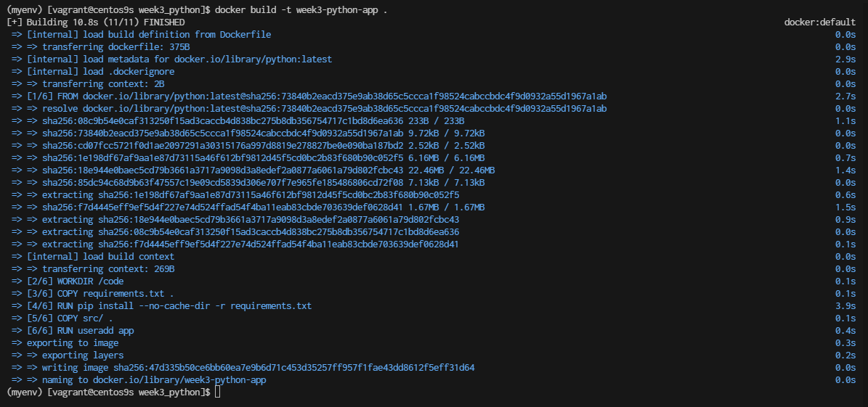This screenshot has height=407, width=868.
Task: Click the load metadata for python:latest line
Action: [171, 59]
